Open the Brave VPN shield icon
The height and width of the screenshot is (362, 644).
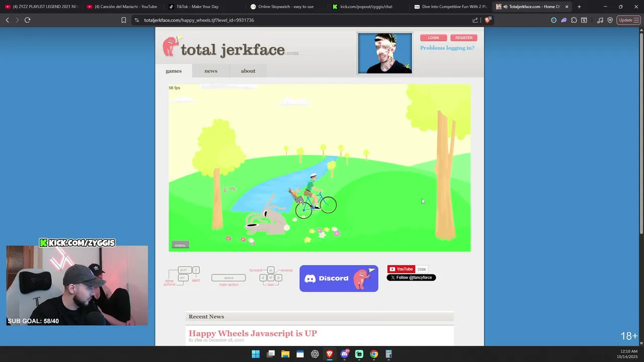point(610,20)
